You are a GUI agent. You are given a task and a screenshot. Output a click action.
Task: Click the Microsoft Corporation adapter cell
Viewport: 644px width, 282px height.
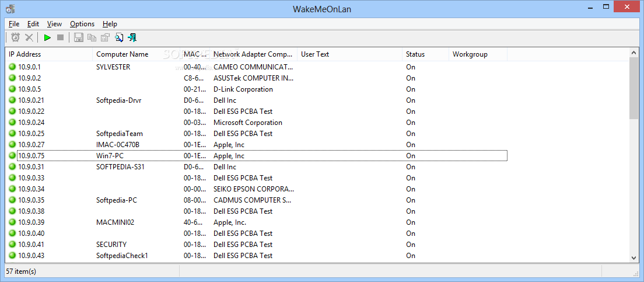point(248,122)
